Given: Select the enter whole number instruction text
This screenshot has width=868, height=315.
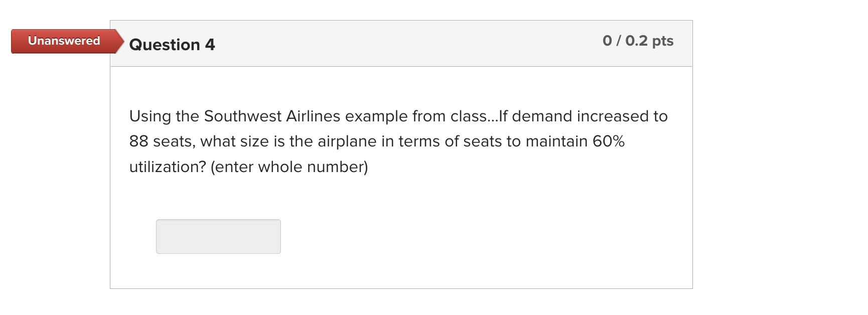Looking at the screenshot, I should click(x=290, y=167).
